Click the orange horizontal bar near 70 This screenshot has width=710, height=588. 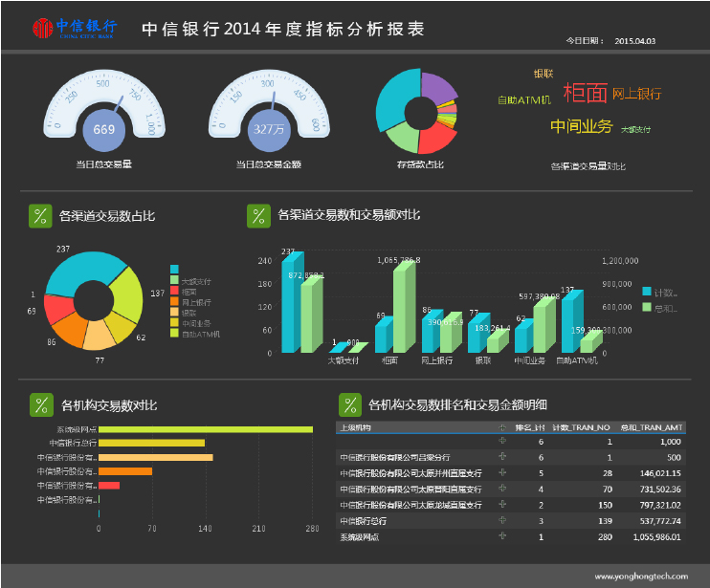125,471
